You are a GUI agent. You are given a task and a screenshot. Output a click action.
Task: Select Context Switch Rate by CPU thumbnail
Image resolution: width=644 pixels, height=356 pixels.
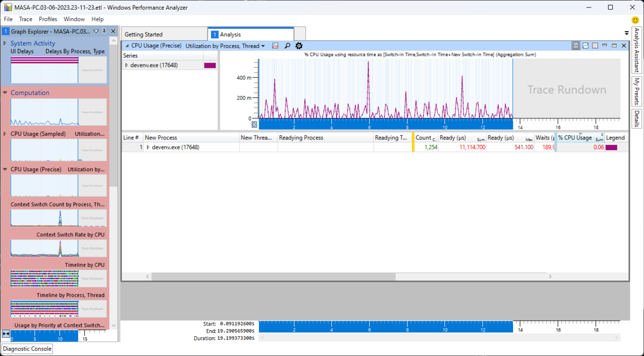click(x=58, y=248)
